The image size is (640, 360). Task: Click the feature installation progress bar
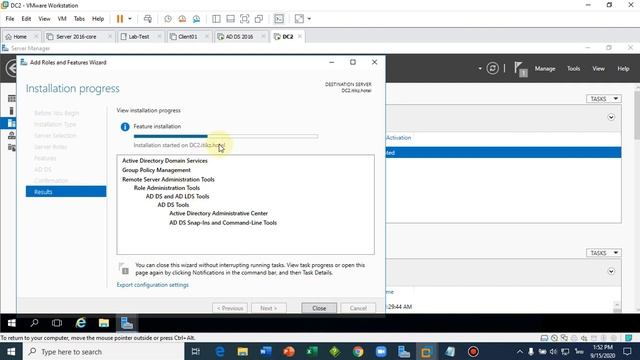226,136
